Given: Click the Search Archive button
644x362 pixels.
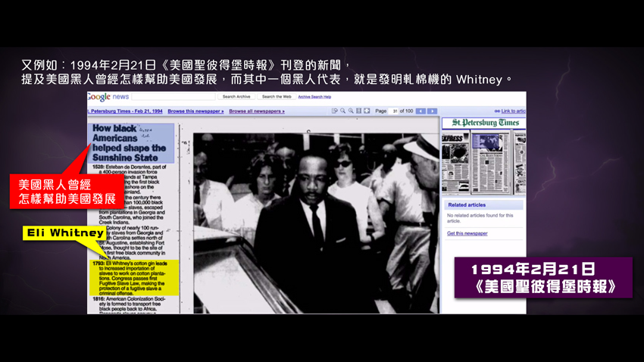Looking at the screenshot, I should 236,96.
